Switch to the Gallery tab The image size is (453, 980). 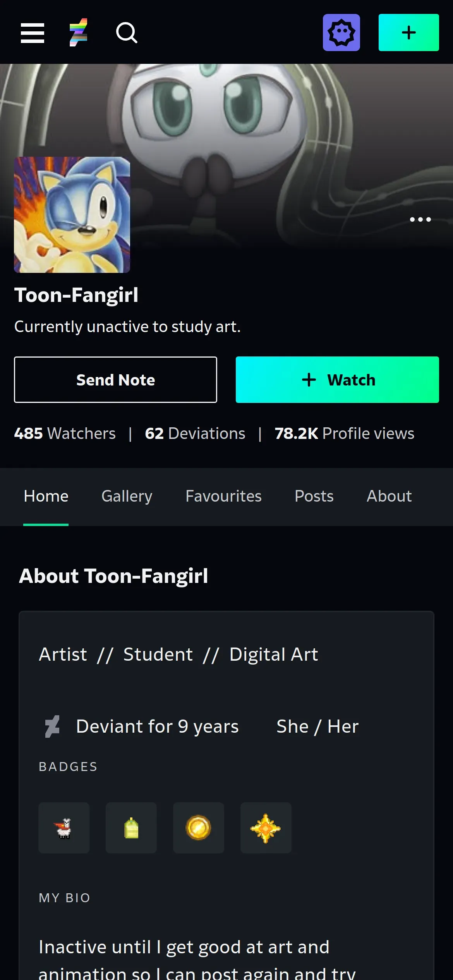(127, 496)
